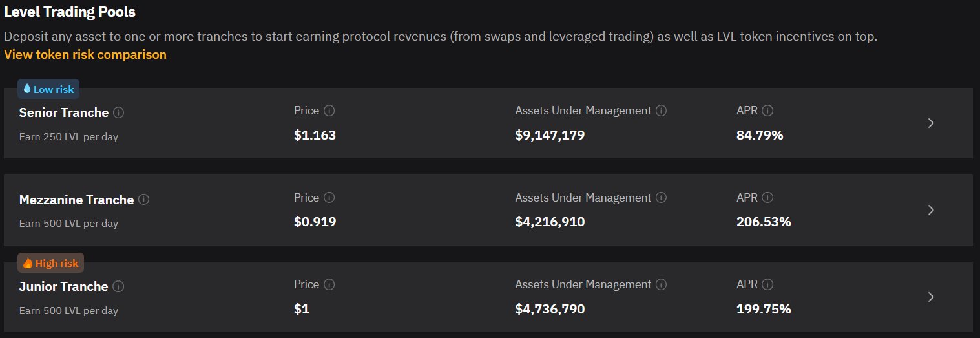Click info icon beside Mezzanine Tranche title
Screen dimensions: 980x338
point(143,200)
